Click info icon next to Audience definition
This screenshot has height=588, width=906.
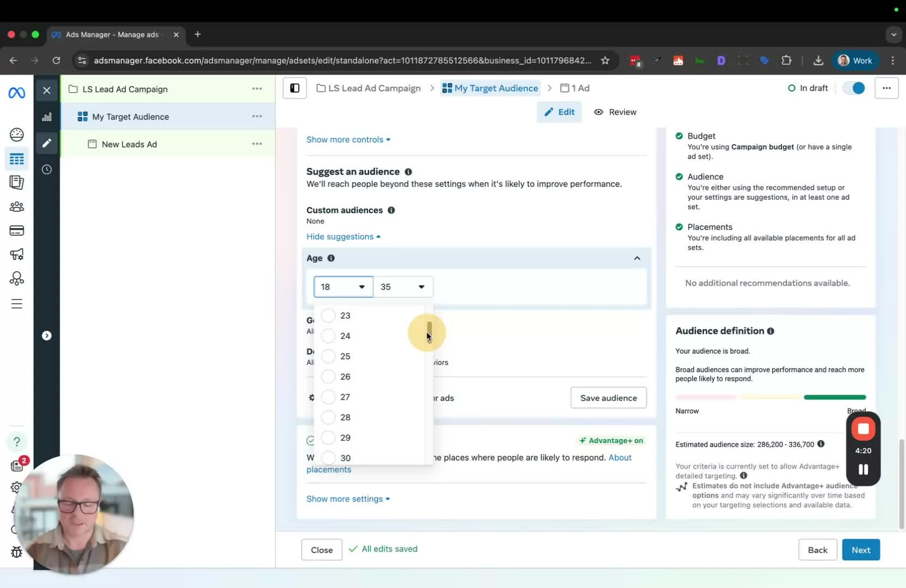[770, 331]
